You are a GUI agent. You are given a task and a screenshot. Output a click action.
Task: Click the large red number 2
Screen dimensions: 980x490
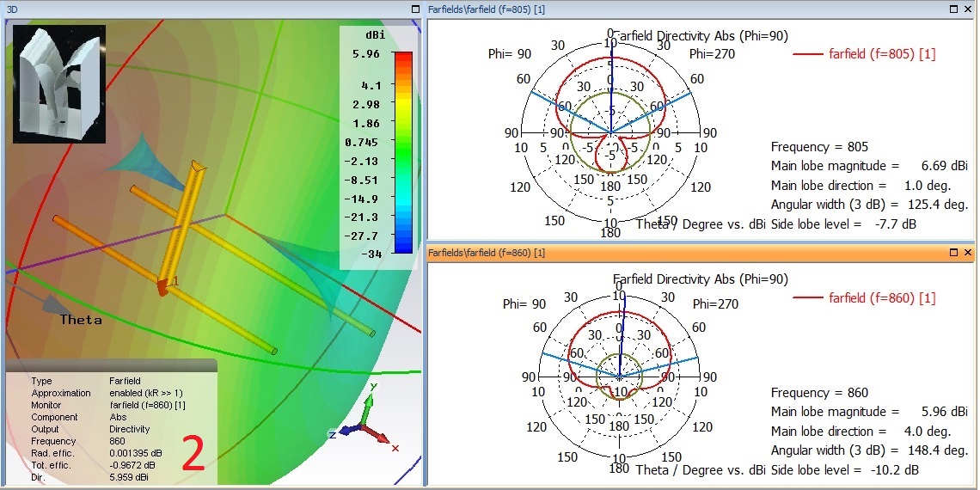(x=193, y=454)
